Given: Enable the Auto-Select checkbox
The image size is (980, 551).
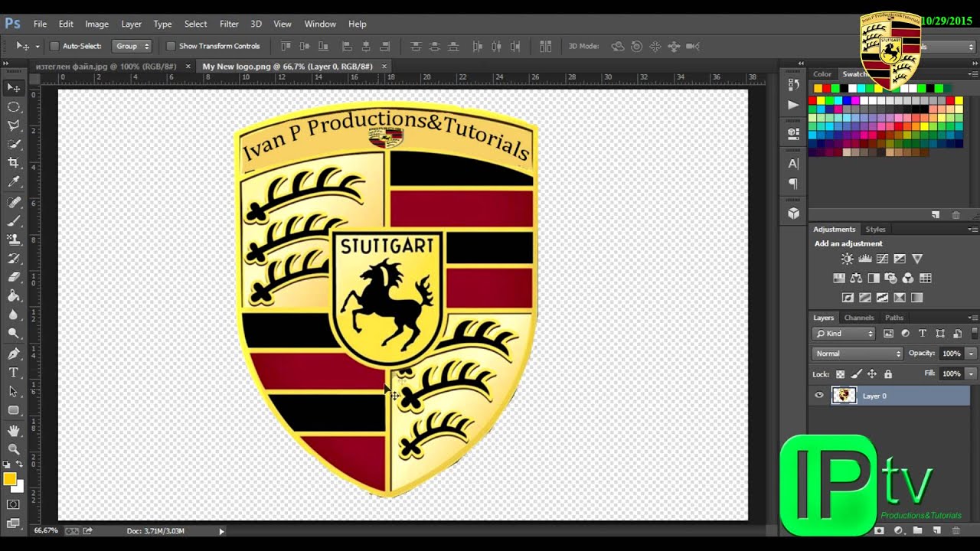Looking at the screenshot, I should (54, 46).
